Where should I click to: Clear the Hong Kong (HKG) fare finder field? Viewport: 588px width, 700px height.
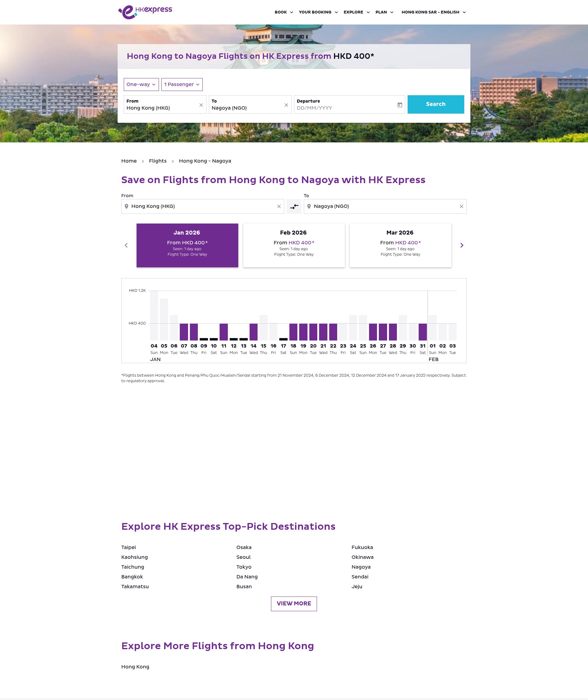point(279,206)
